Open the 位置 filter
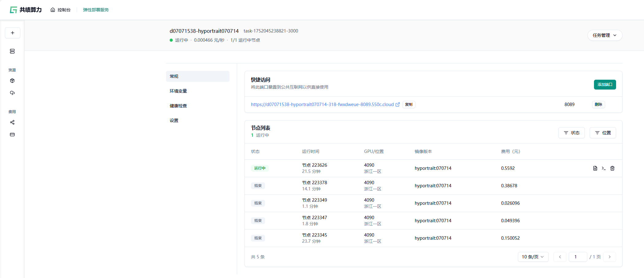644x278 pixels. [603, 133]
